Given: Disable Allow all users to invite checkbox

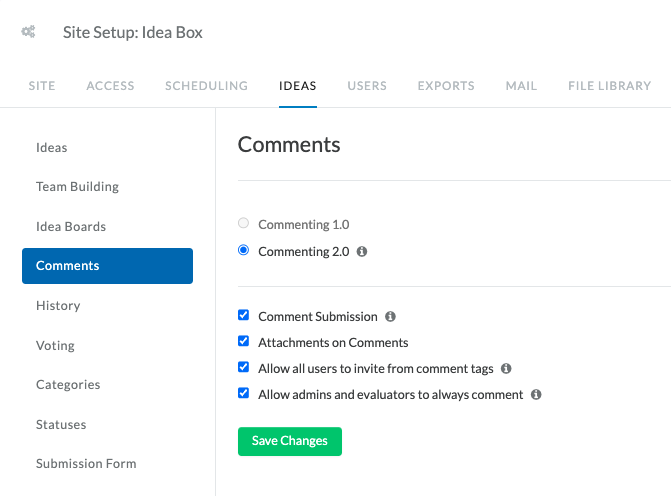Looking at the screenshot, I should pos(243,367).
